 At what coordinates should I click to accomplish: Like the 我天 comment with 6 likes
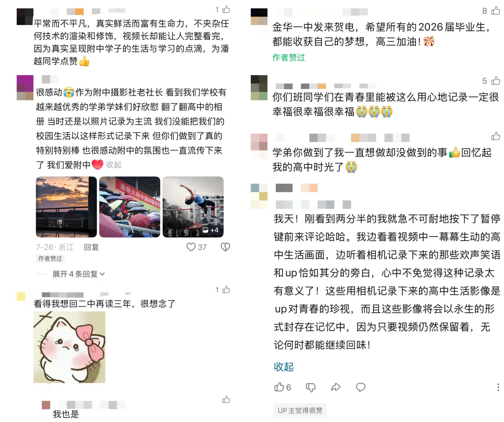pyautogui.click(x=279, y=387)
